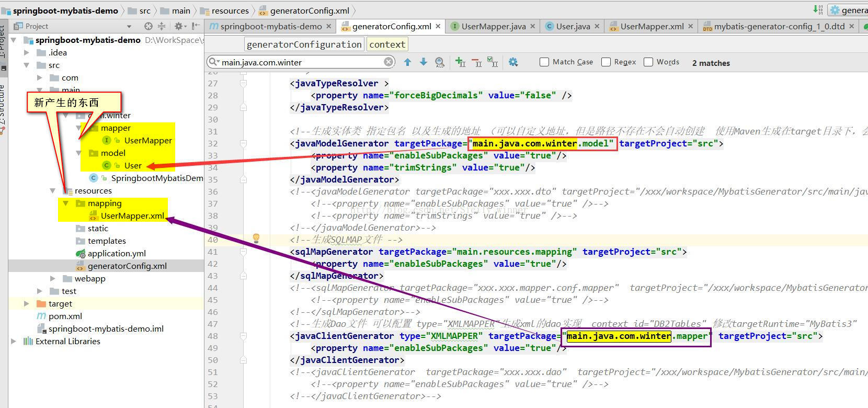Select application.yml file
This screenshot has height=408, width=868.
pyautogui.click(x=117, y=253)
